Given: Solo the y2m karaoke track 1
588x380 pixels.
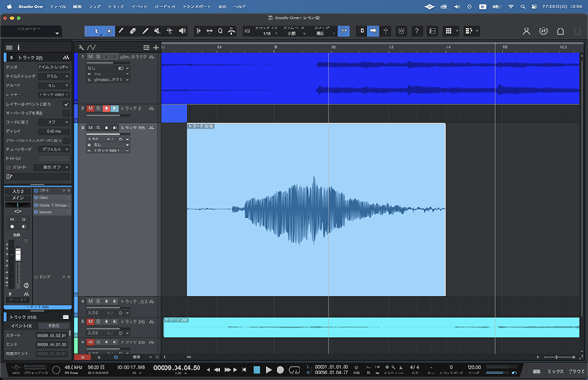Looking at the screenshot, I should tap(98, 57).
